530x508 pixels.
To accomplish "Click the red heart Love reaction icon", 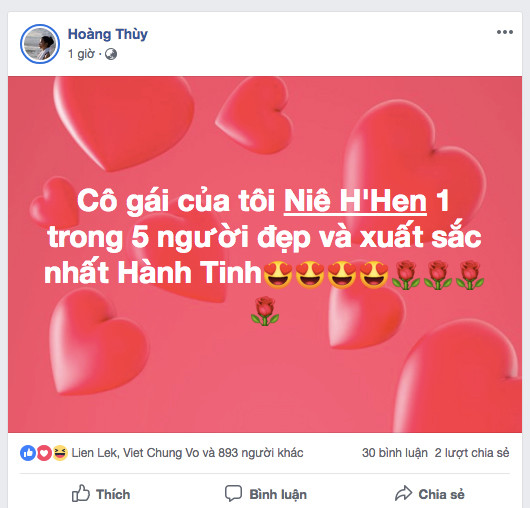I will click(44, 453).
